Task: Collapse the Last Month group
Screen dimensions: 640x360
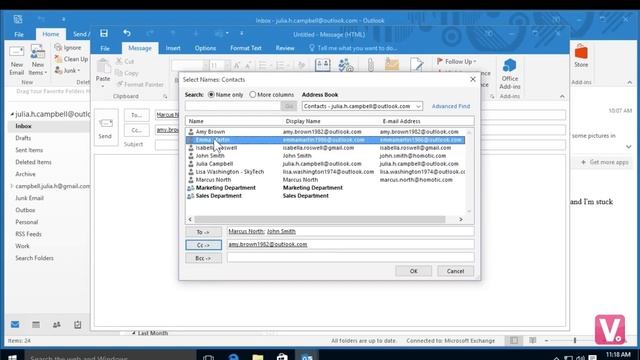Action: (x=133, y=333)
